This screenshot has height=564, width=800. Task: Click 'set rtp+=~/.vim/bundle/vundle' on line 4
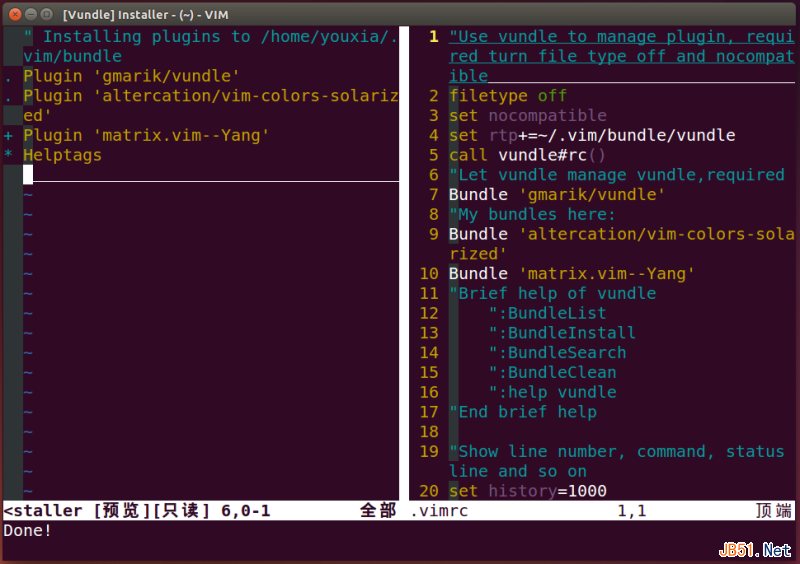pos(592,135)
